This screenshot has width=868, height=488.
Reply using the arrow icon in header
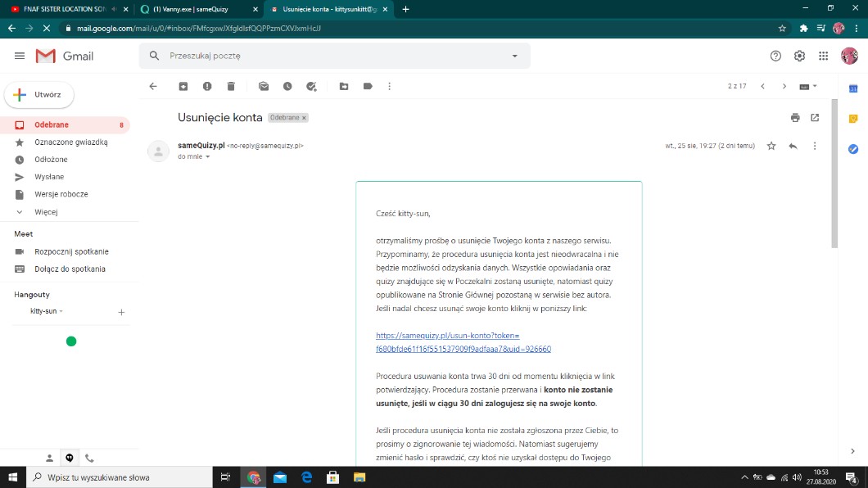(793, 146)
